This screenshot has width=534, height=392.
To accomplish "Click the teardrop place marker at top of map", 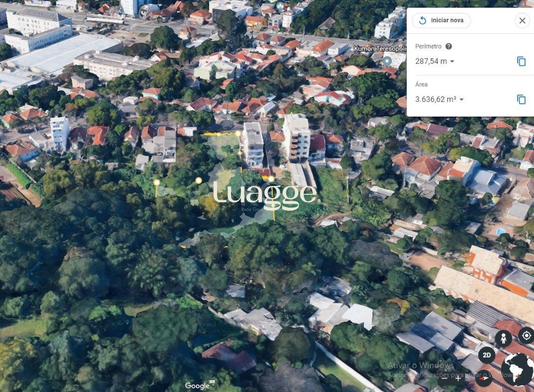I will point(280,6).
